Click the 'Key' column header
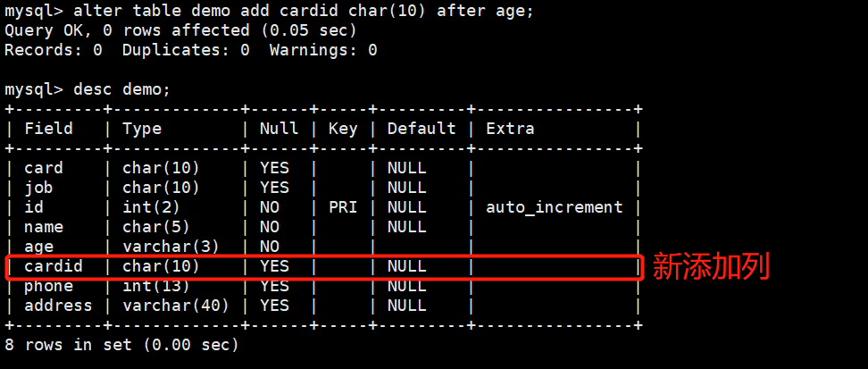This screenshot has width=868, height=369. click(343, 129)
